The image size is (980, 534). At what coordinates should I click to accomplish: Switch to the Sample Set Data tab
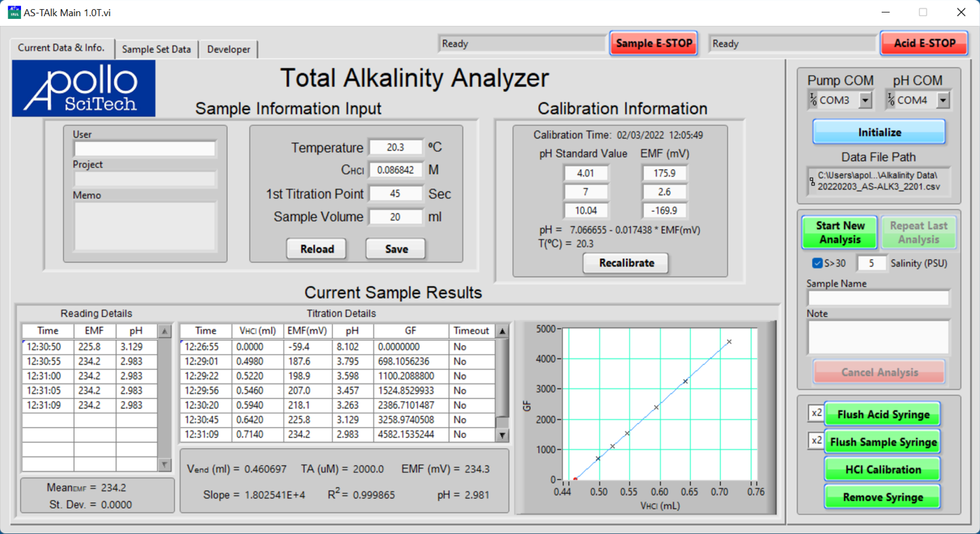click(157, 49)
